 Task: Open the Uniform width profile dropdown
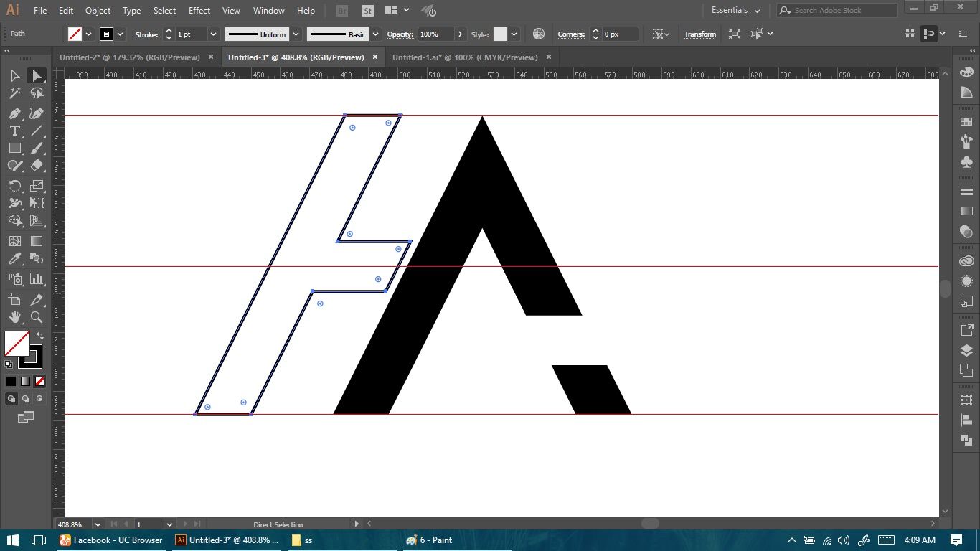(295, 34)
